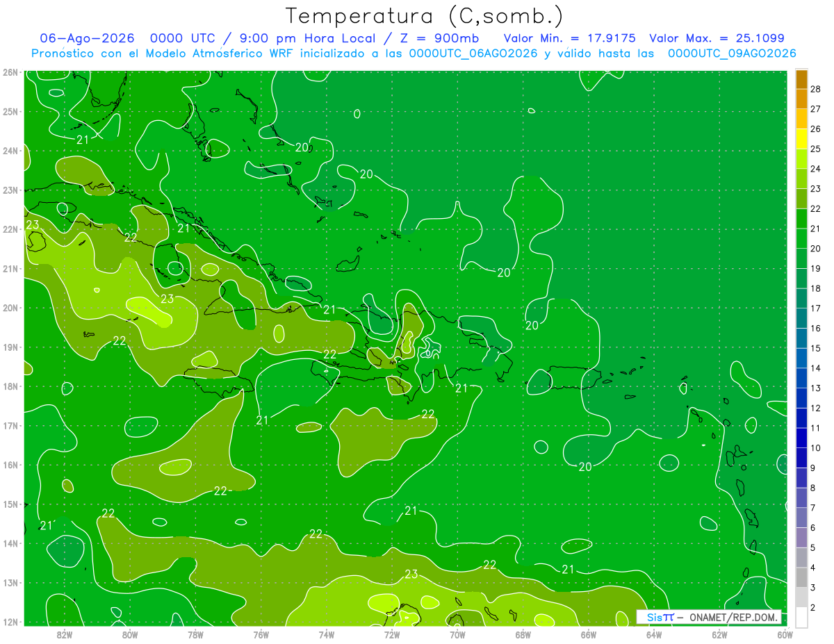The image size is (834, 644).
Task: Click the '22N' latitude label
Action: tap(10, 229)
